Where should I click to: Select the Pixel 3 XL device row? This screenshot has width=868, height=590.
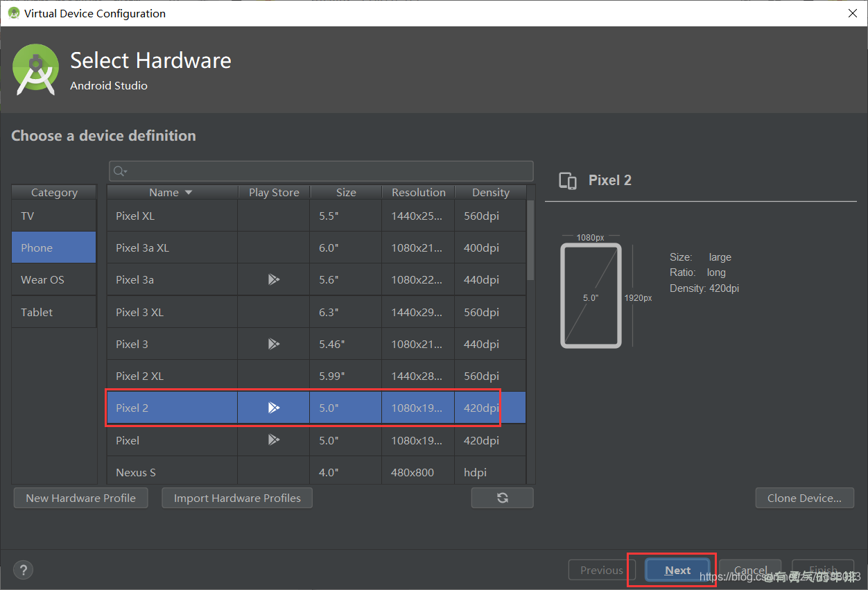click(x=316, y=312)
